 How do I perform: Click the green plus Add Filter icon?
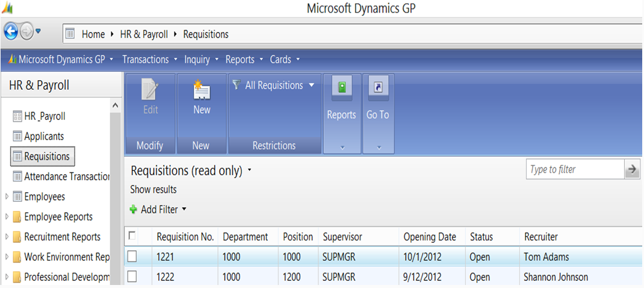click(133, 210)
